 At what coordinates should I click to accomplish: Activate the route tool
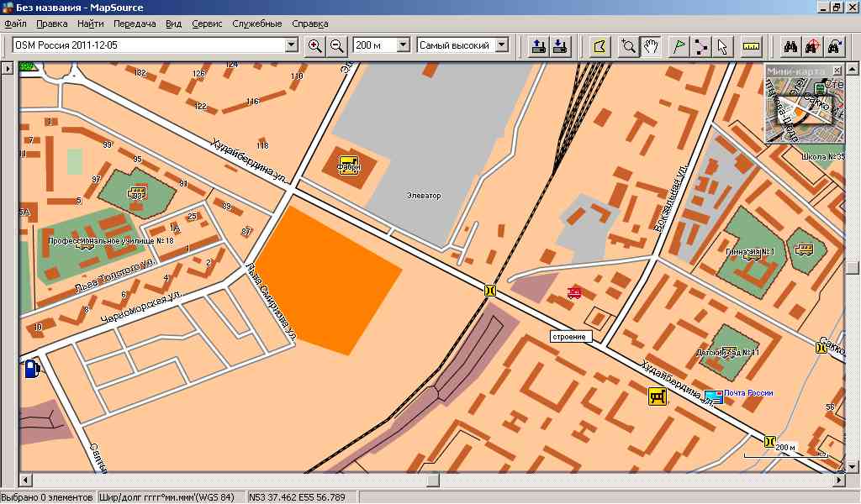click(701, 45)
